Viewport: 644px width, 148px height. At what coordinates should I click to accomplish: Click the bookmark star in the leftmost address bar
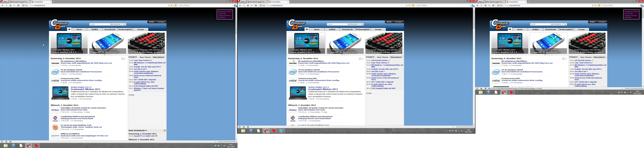click(x=172, y=5)
